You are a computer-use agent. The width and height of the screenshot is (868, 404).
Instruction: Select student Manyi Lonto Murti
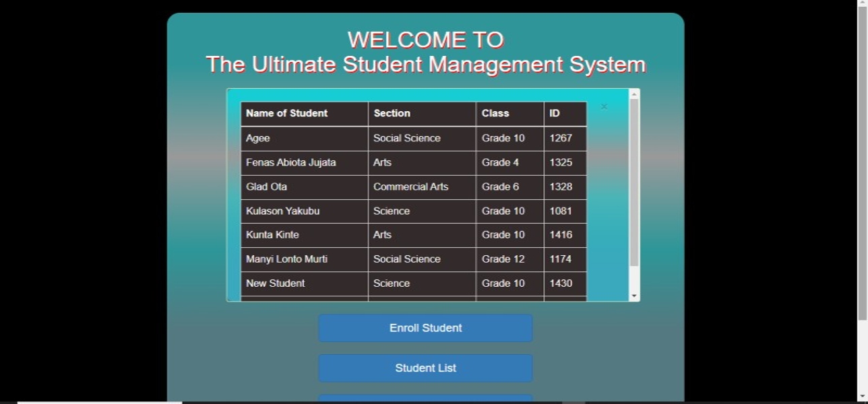coord(286,259)
